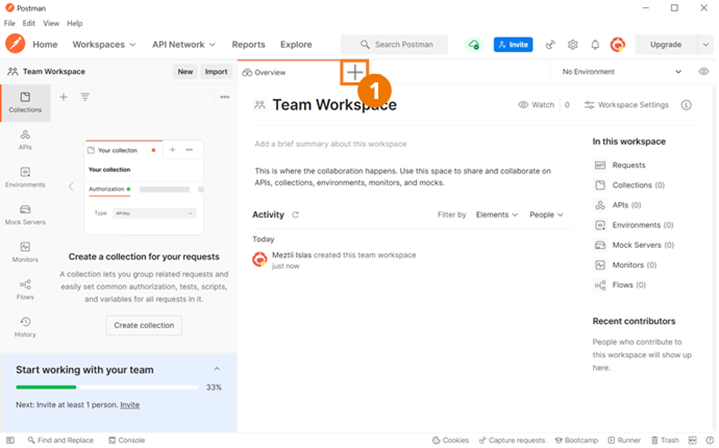Image resolution: width=719 pixels, height=448 pixels.
Task: Open Cookies from the status bar
Action: pyautogui.click(x=450, y=440)
